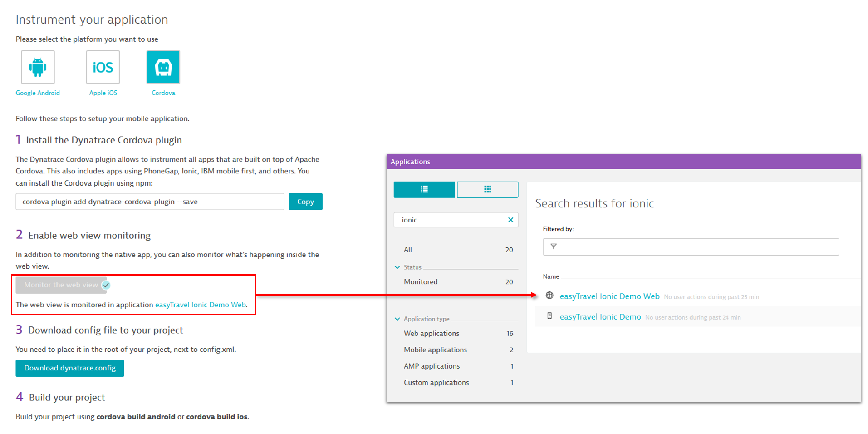868x434 pixels.
Task: Open easyTravel Ionic Demo Web in results
Action: point(609,296)
